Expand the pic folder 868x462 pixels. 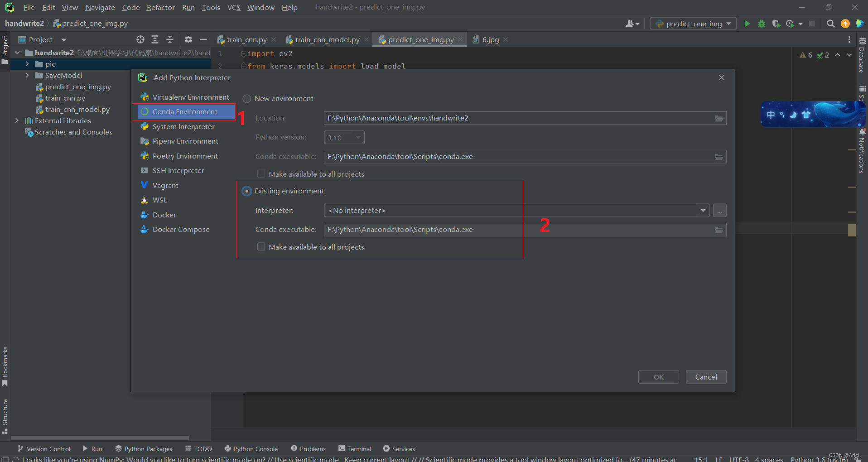[27, 64]
